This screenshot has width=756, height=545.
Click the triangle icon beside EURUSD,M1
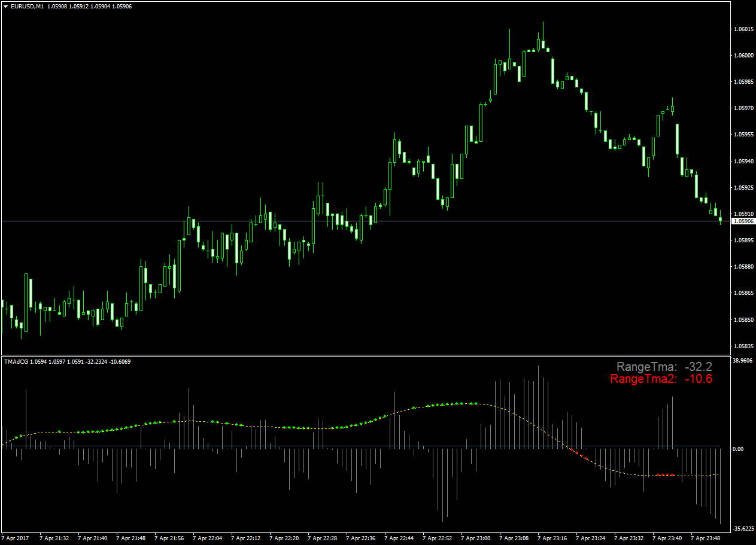coord(6,6)
